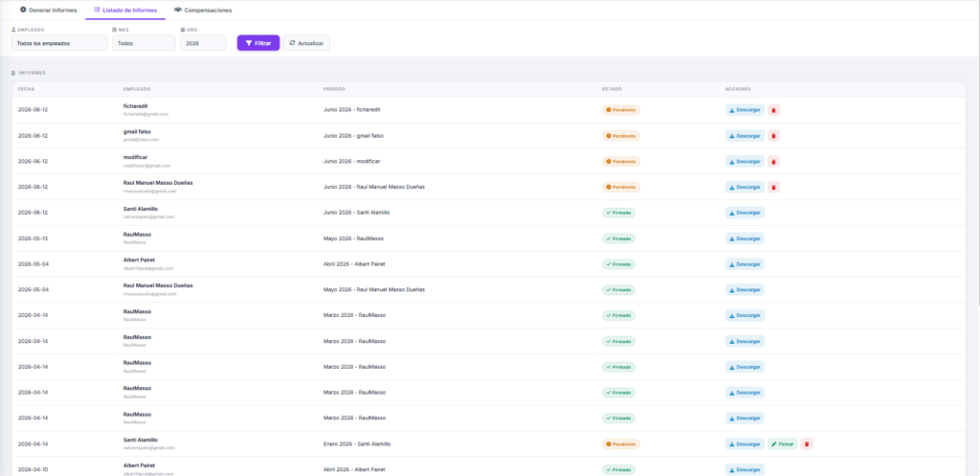This screenshot has width=980, height=476.
Task: Download the ficharedit report
Action: (x=745, y=110)
